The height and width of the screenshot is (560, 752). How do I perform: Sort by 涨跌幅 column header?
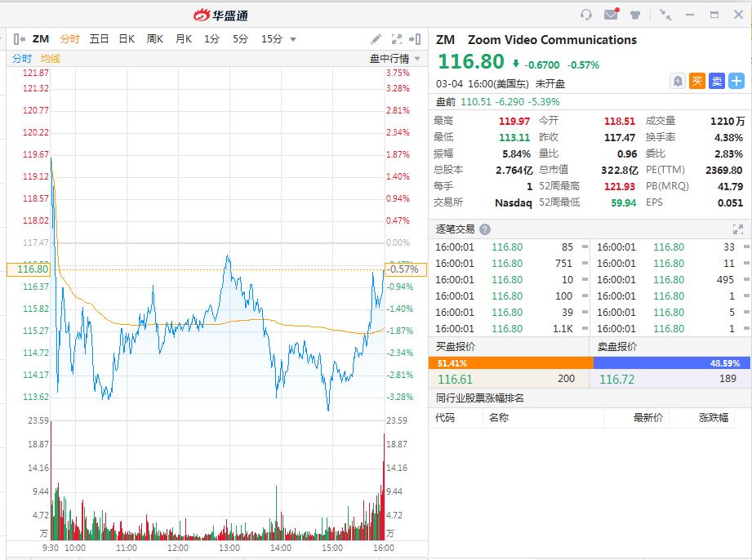(x=714, y=418)
